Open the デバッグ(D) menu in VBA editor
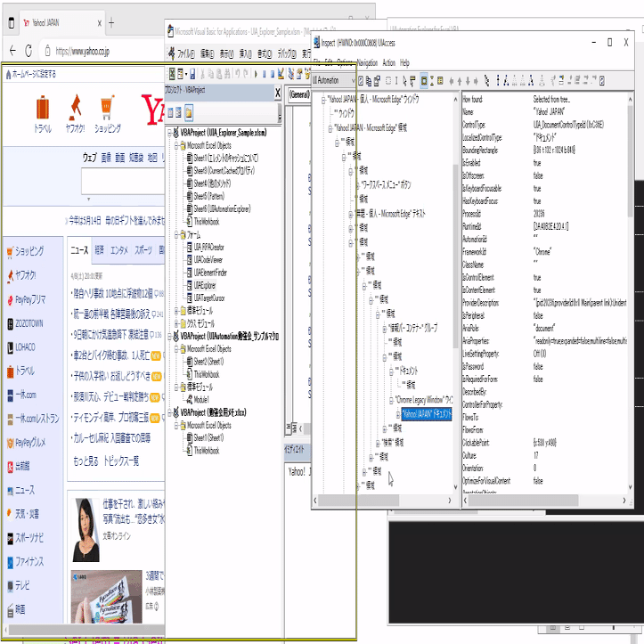 (x=286, y=53)
